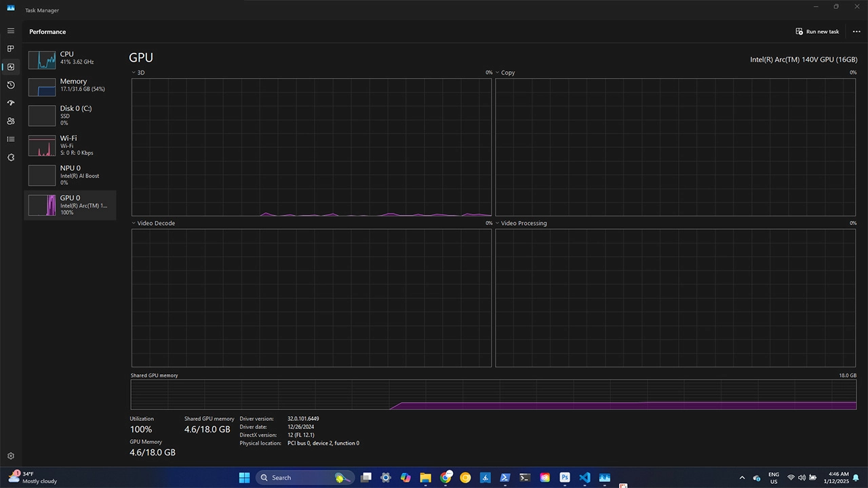Click Run new task
868x488 pixels.
817,32
